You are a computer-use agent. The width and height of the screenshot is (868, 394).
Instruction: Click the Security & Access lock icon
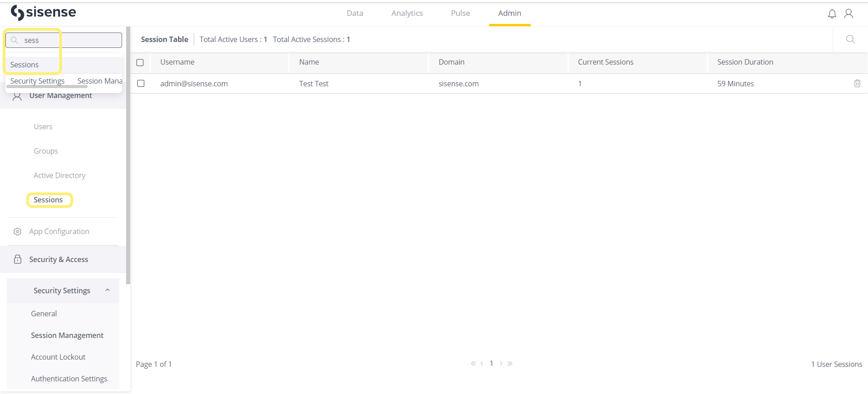(18, 259)
